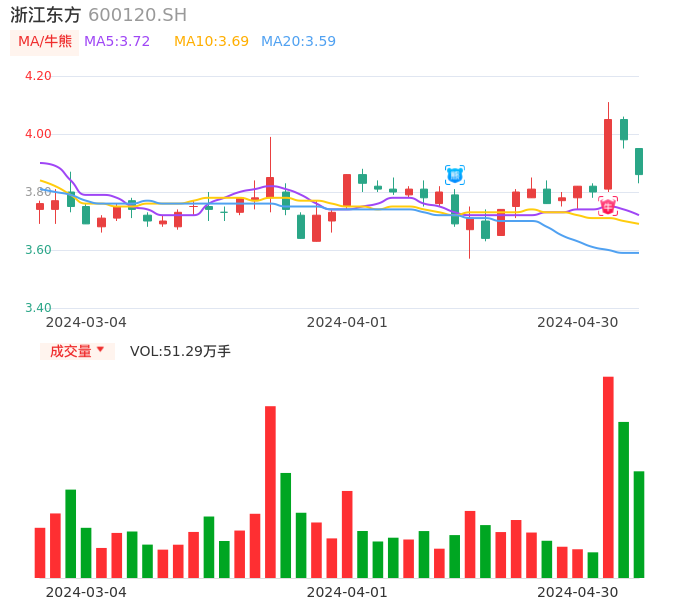
Task: Click the pink bull (牛) signal marker
Action: click(608, 206)
